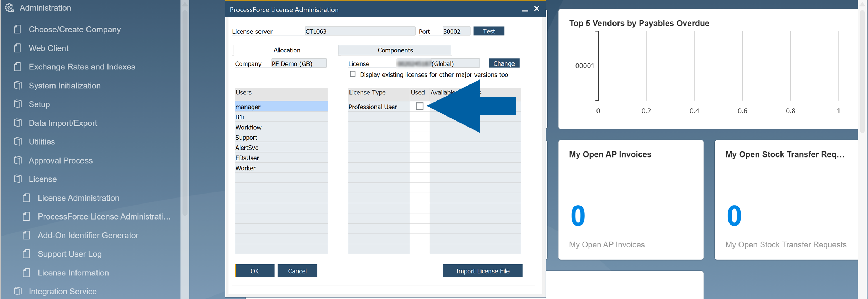This screenshot has width=868, height=299.
Task: Open the Web Client menu entry
Action: click(x=49, y=48)
